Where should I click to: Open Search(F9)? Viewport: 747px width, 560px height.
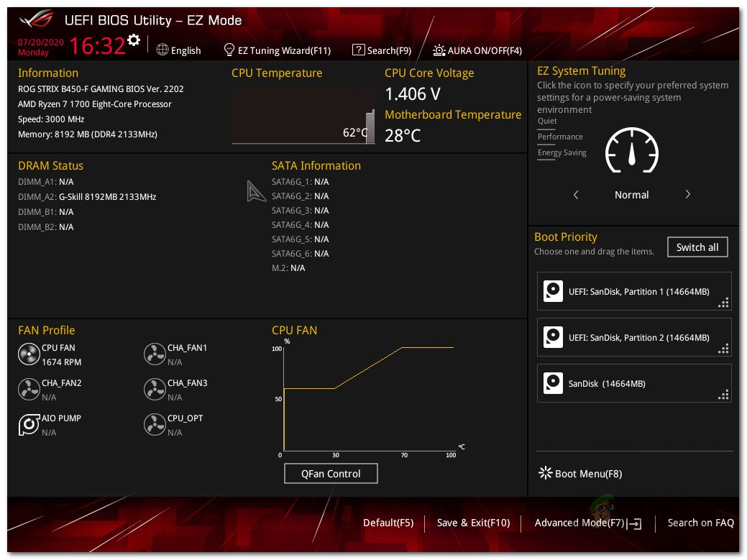coord(389,50)
